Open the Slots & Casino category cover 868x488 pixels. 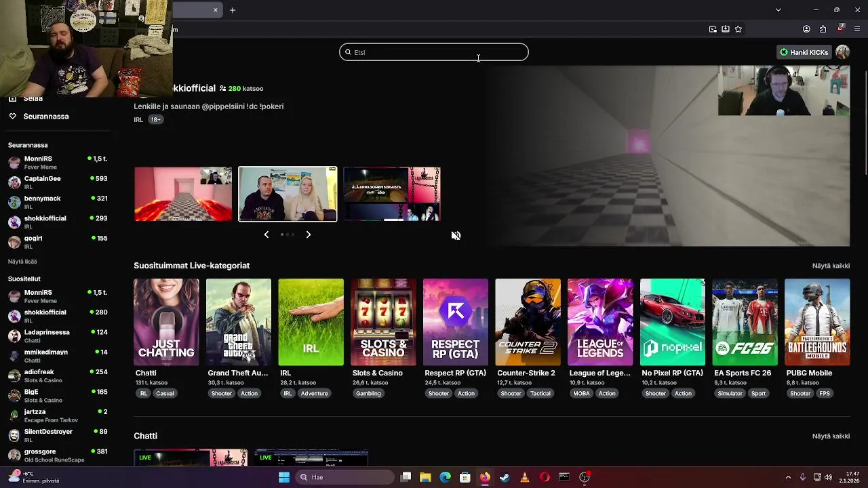click(383, 322)
